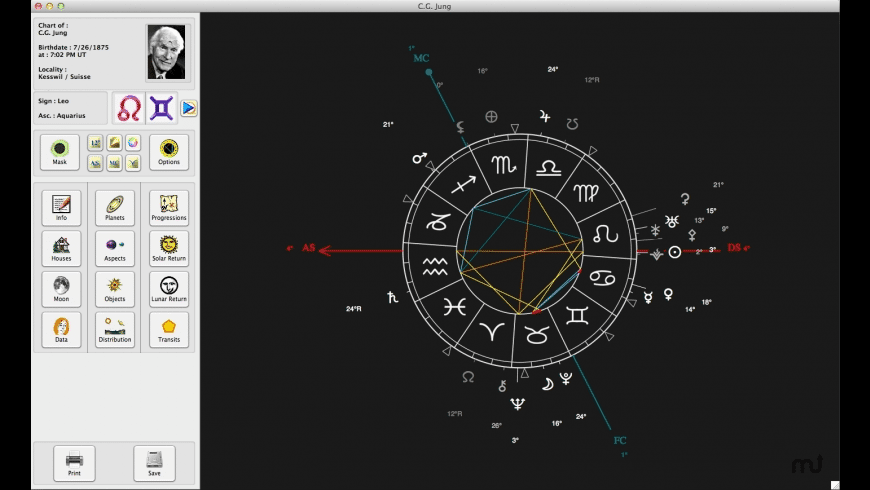
Task: Open the Distribution panel
Action: [x=115, y=330]
